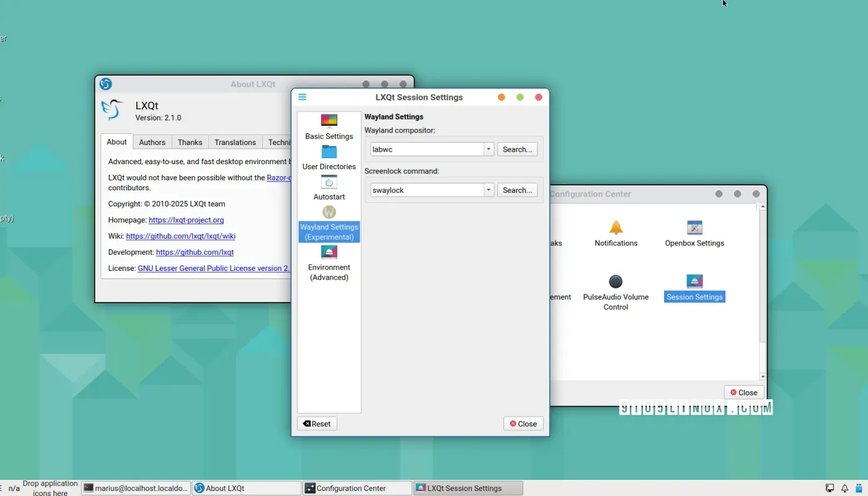Expand the Wayland compositor dropdown
Viewport: 868px width, 496px height.
tap(489, 149)
